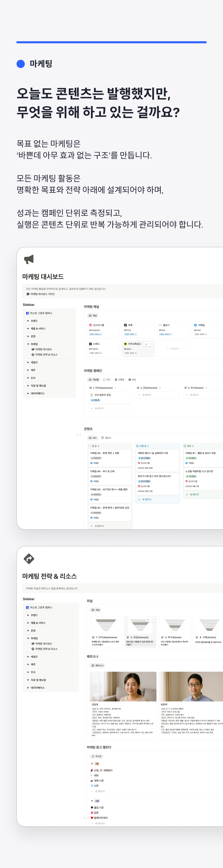Switch to the 완료 tab in 마케팅 캠페인
Screen dimensions: 223x868
tap(132, 379)
